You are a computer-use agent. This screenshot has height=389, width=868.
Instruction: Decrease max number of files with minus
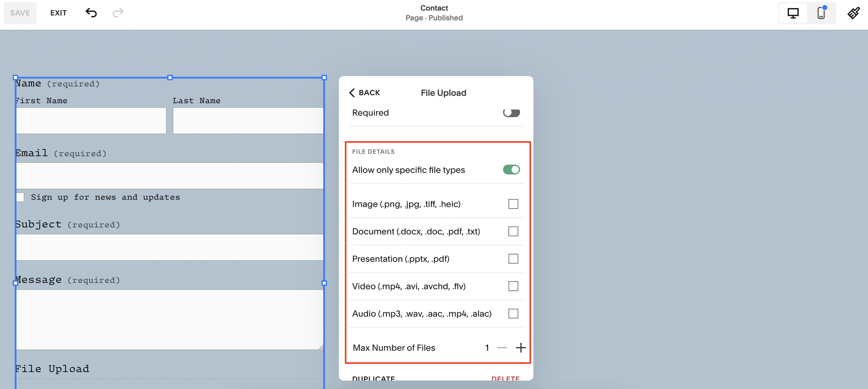pos(502,348)
